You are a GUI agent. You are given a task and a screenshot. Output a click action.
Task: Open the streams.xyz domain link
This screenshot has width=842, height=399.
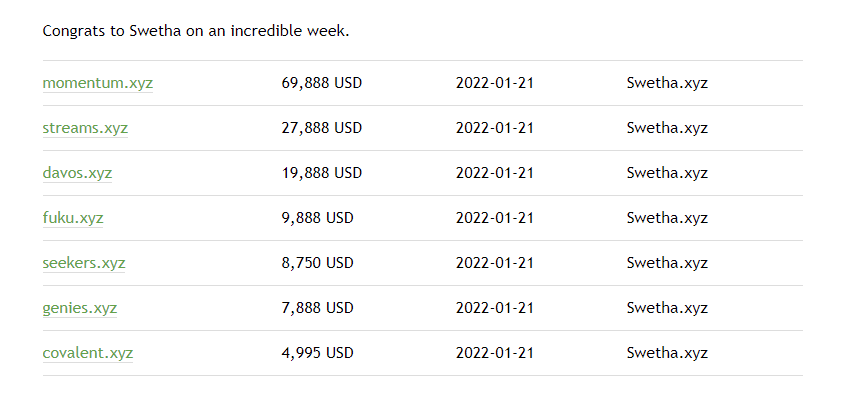tap(85, 128)
